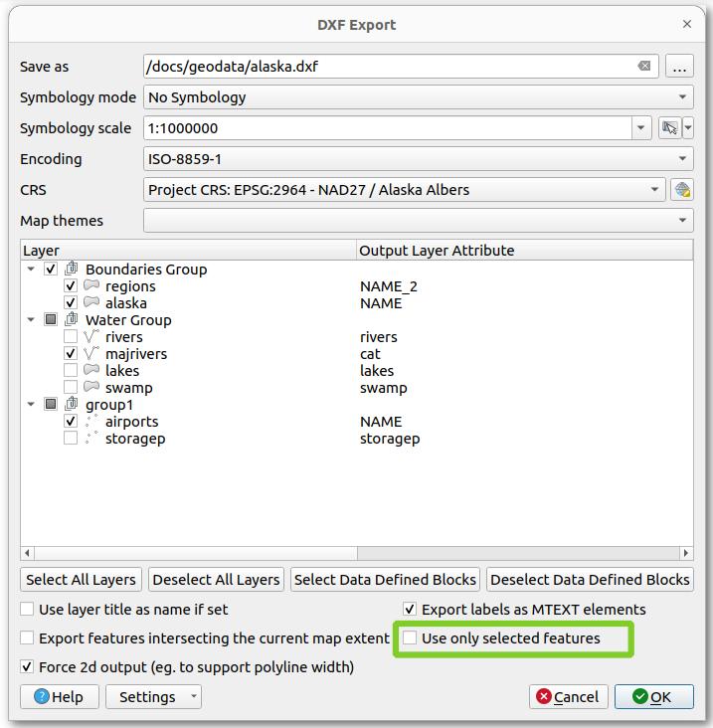Click the set scale from map canvas icon
Viewport: 713px width, 728px height.
click(669, 128)
